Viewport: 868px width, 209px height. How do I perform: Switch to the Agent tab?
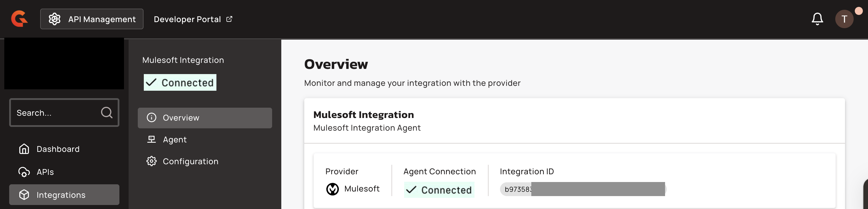(x=175, y=140)
